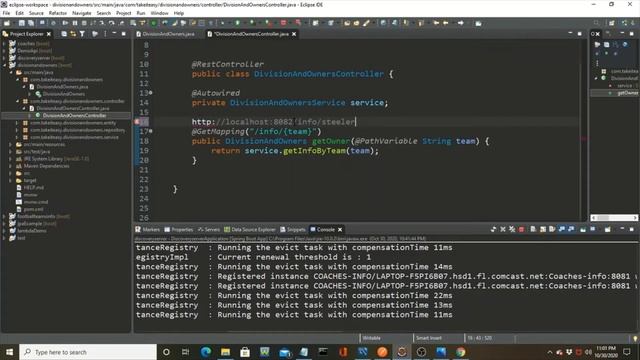Select DivisionAndOwnersController.java in tree
This screenshot has height=360, width=640.
click(73, 108)
